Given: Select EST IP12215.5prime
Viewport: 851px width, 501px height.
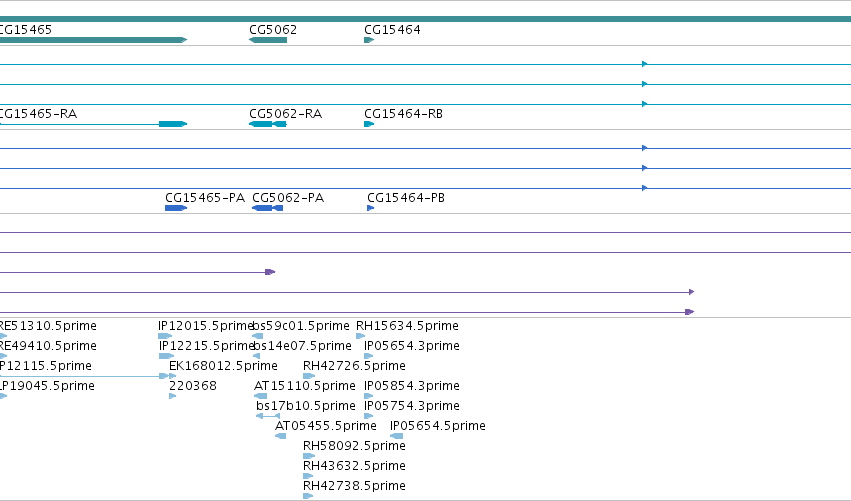Looking at the screenshot, I should [207, 346].
